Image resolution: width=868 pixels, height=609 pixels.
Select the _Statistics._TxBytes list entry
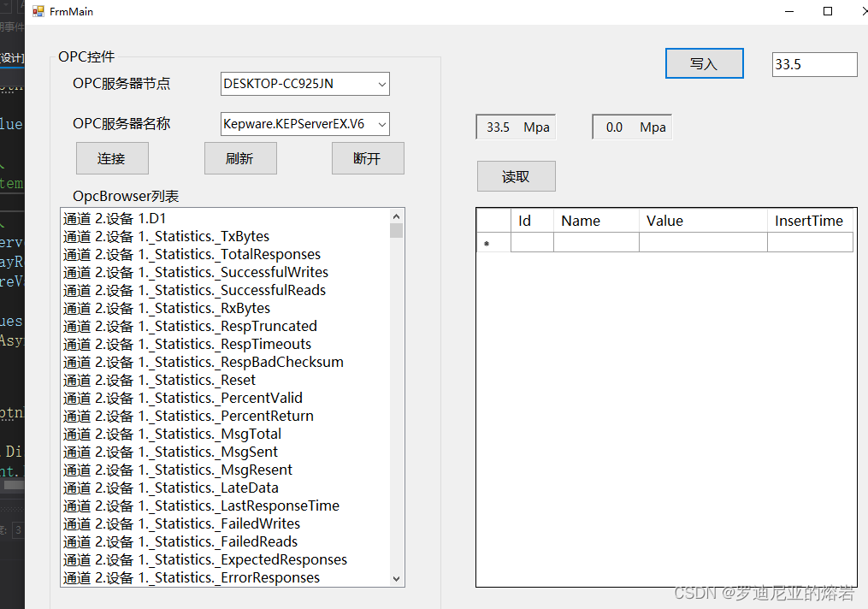coord(166,236)
